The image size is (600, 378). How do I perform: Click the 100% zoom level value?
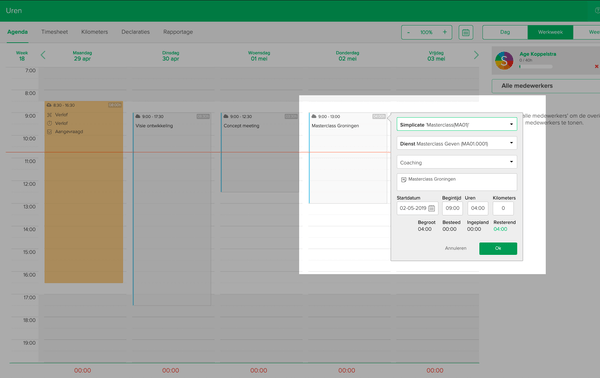click(x=426, y=32)
